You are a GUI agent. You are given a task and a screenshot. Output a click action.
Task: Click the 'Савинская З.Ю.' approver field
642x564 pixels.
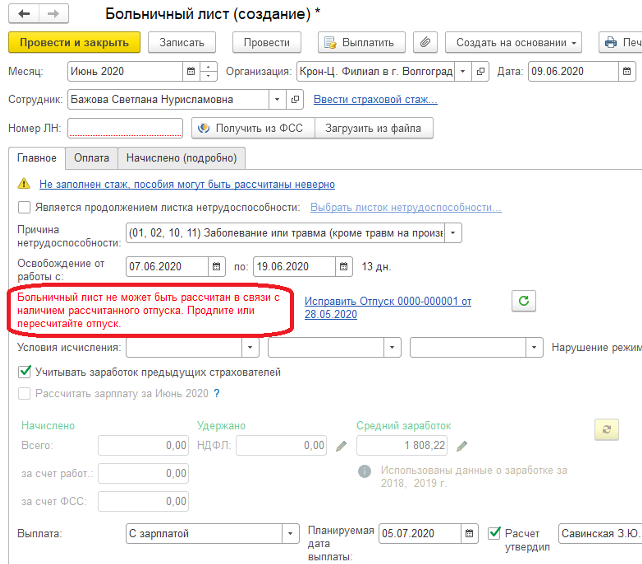[x=600, y=534]
